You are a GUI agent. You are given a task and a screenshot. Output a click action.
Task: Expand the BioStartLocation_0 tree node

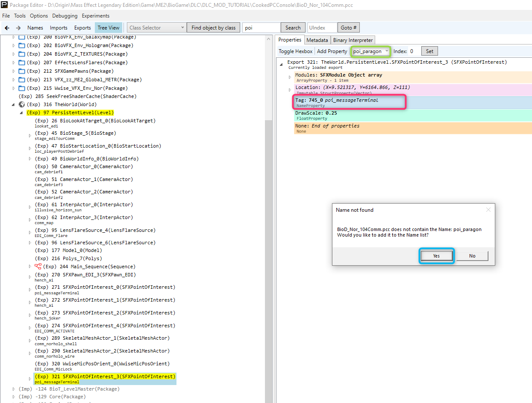[x=30, y=148]
